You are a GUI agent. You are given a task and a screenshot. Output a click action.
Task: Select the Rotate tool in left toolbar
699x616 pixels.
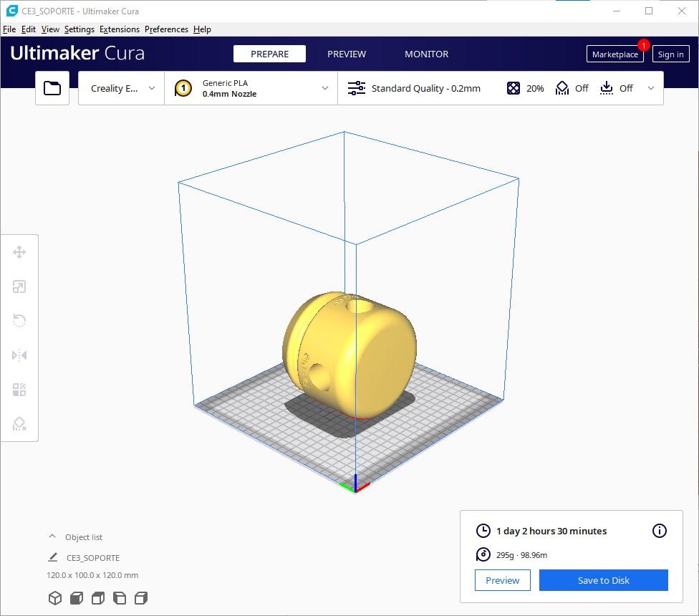click(x=19, y=320)
